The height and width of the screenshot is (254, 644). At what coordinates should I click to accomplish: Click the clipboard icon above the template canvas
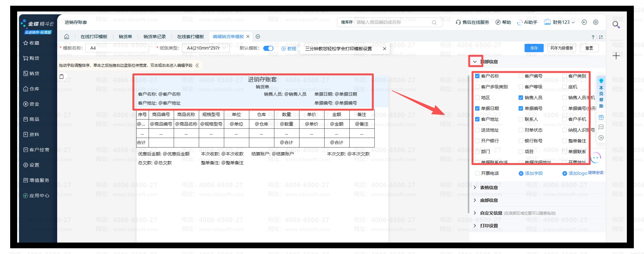click(62, 77)
